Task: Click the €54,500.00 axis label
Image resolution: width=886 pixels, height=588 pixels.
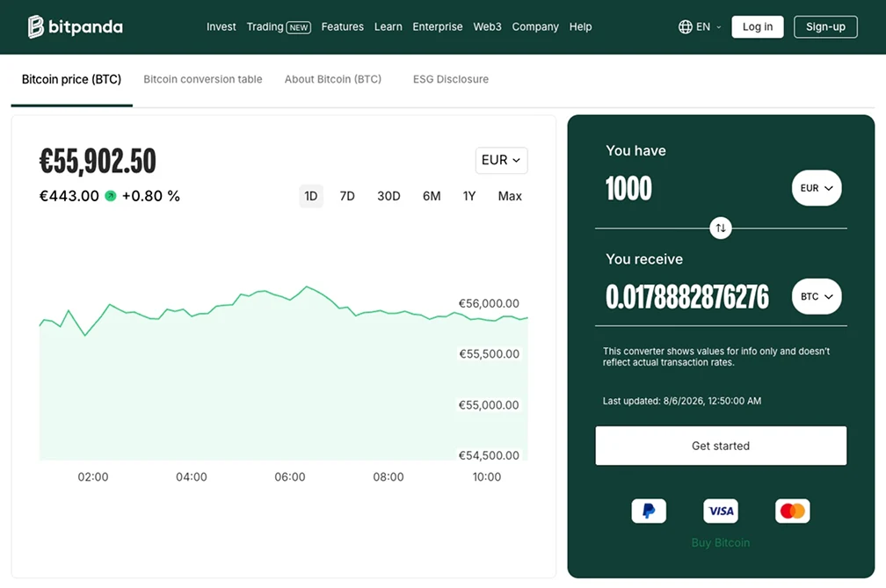Action: pyautogui.click(x=489, y=455)
